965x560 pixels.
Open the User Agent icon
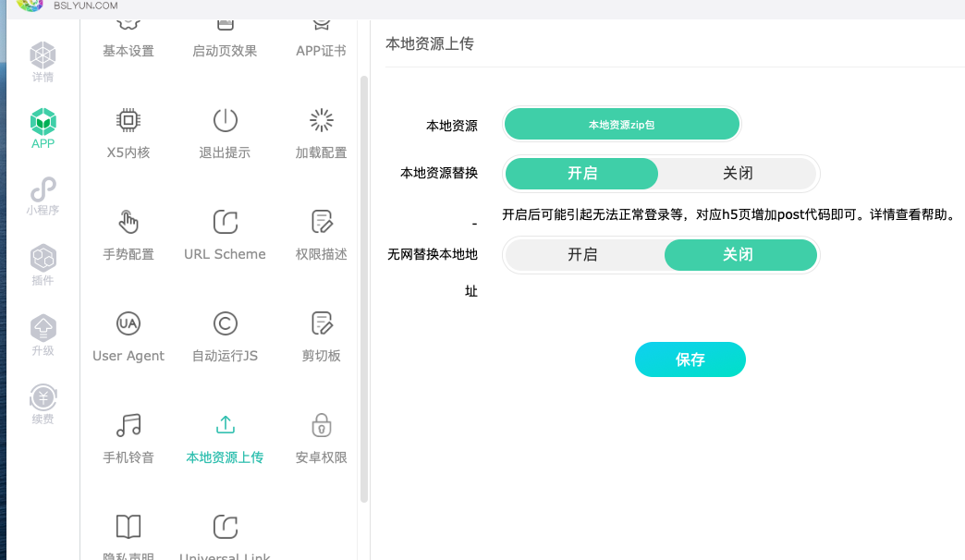(x=128, y=323)
